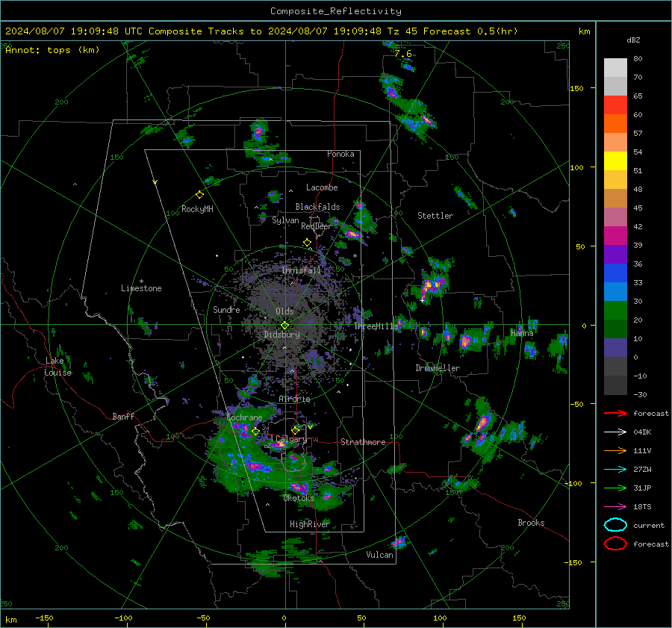Click the Strathmore city label
The height and width of the screenshot is (628, 672).
click(363, 442)
